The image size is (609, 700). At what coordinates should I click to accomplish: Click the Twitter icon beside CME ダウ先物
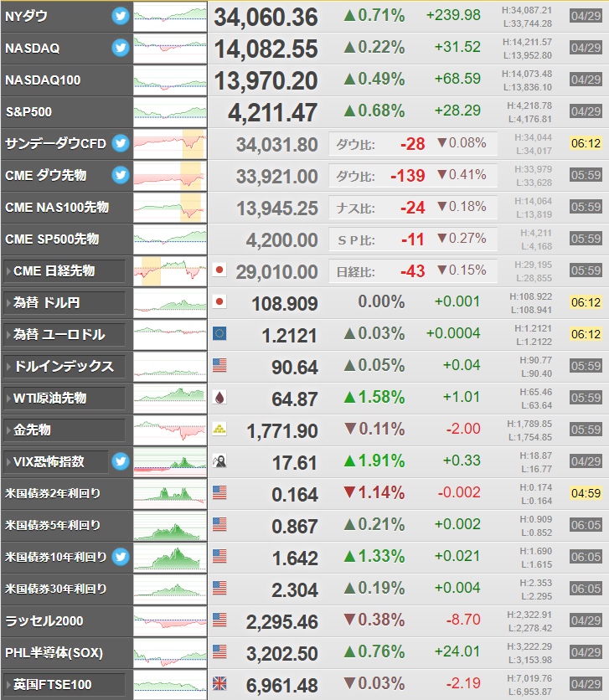[121, 175]
